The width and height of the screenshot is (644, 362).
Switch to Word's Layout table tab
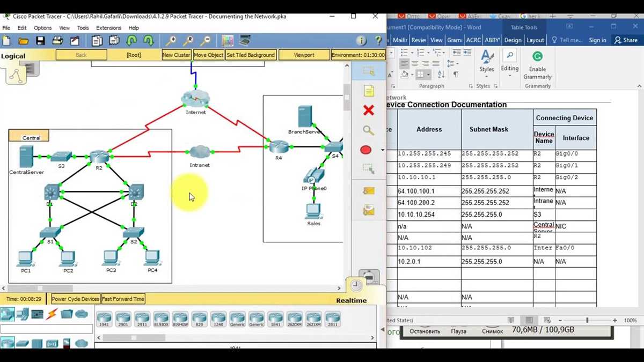(x=535, y=40)
